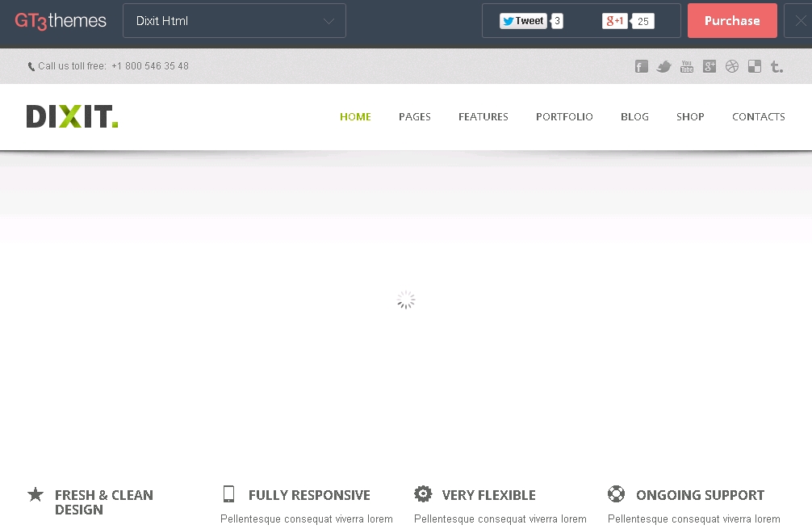Expand the Dixit Html theme dropdown
Screen dimensions: 812x529
[234, 21]
